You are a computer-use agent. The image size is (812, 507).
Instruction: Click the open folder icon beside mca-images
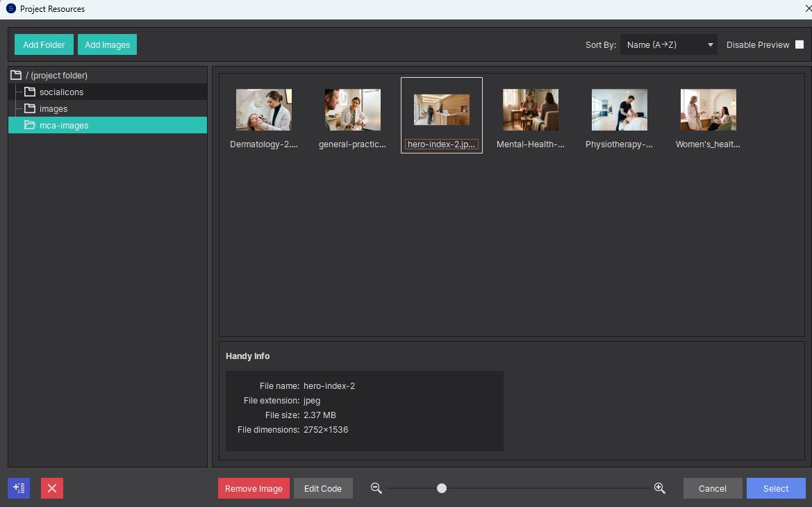click(x=30, y=125)
